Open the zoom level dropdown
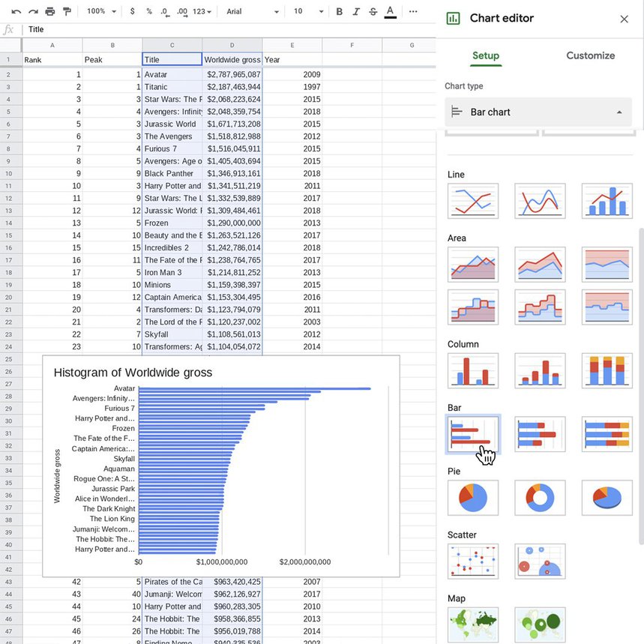The height and width of the screenshot is (644, 644). point(101,11)
